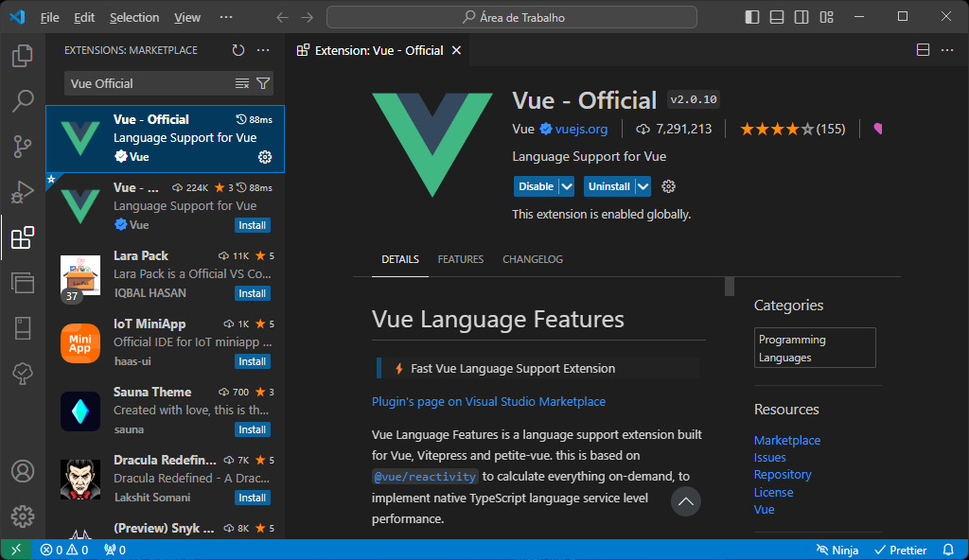Viewport: 969px width, 560px height.
Task: Click the Sauna Theme extension icon
Action: point(80,411)
